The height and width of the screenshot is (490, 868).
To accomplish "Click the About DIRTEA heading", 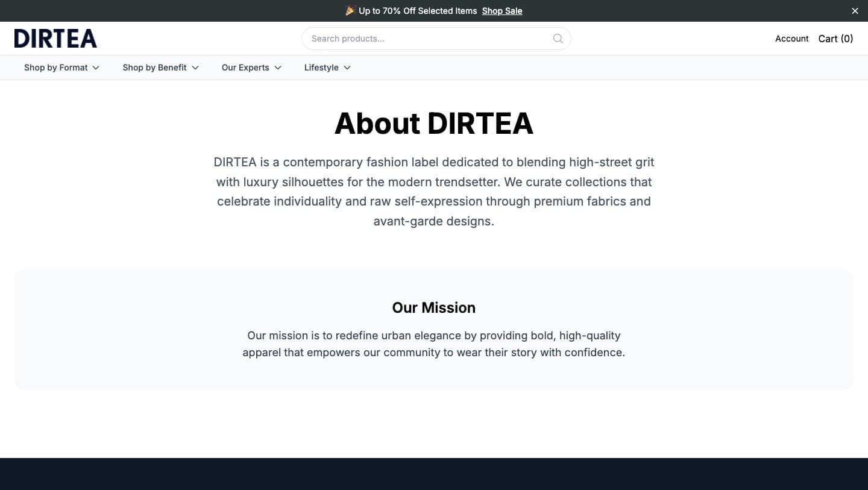I will pyautogui.click(x=434, y=124).
